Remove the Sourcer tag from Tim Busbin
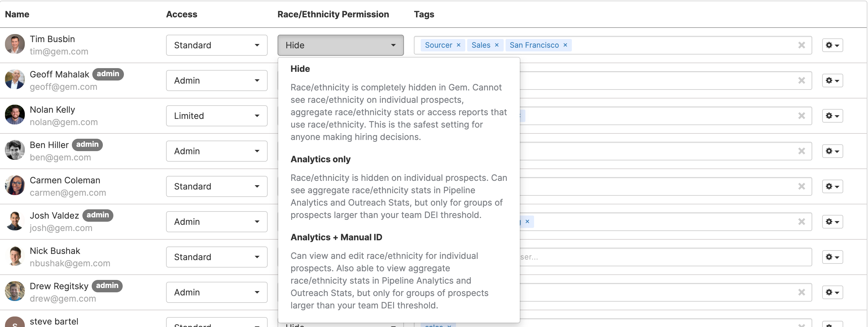This screenshot has height=327, width=868. point(458,45)
